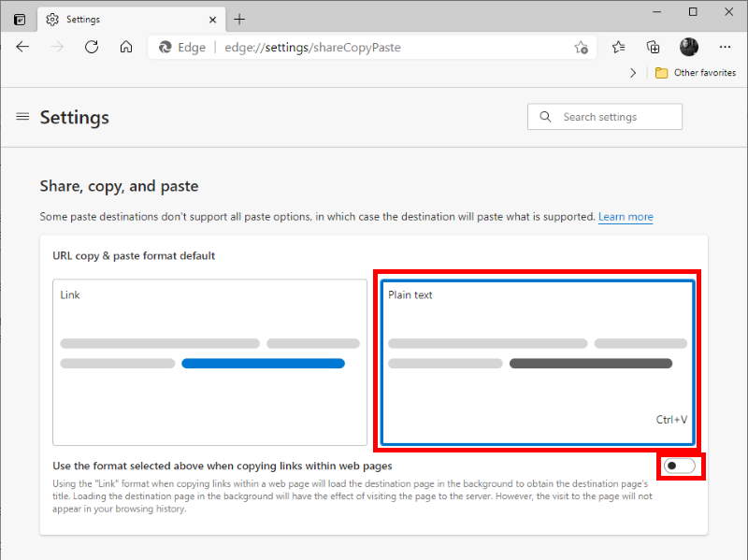
Task: Open the Settings navigation hamburger menu
Action: point(22,117)
